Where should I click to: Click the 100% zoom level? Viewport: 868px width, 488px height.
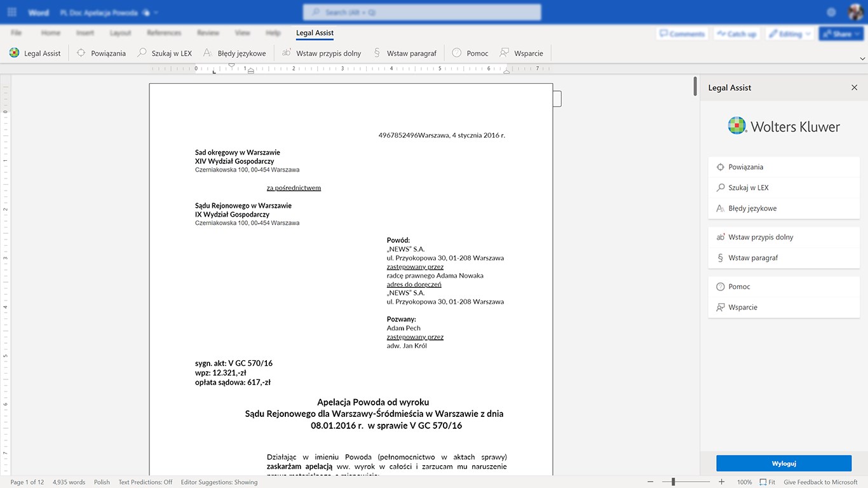(x=744, y=482)
